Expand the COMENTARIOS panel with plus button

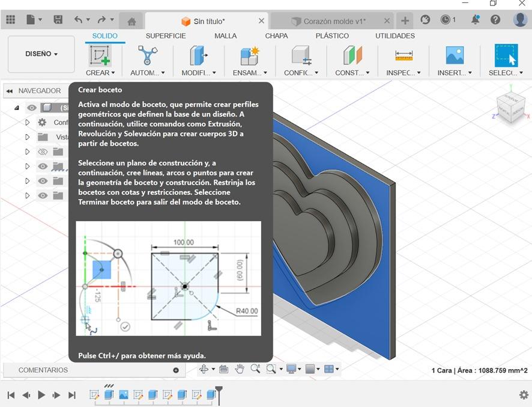pyautogui.click(x=176, y=370)
